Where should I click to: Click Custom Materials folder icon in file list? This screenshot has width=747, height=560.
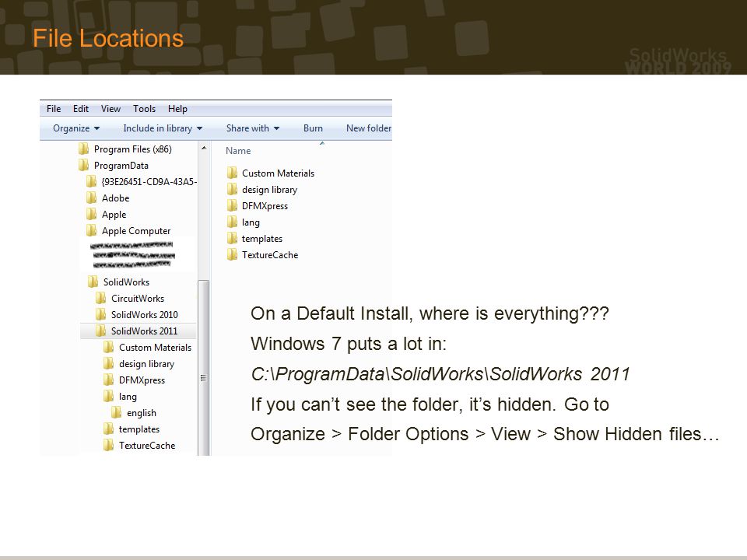(232, 173)
